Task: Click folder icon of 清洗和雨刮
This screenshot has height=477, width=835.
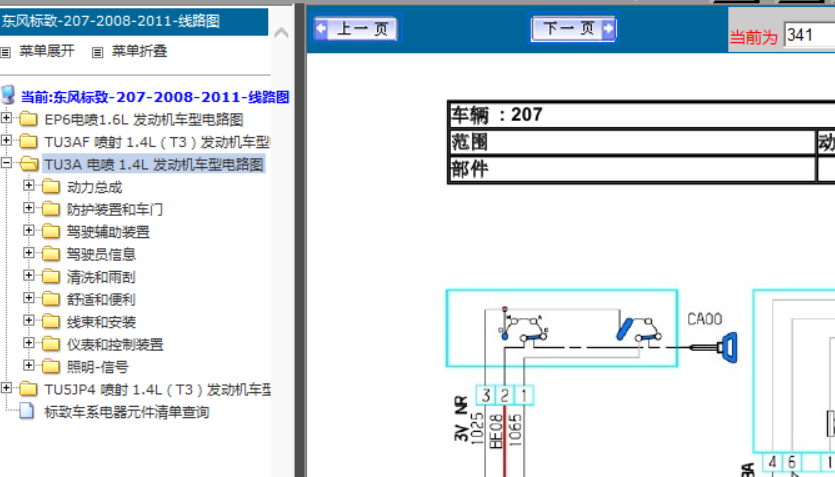Action: [x=51, y=276]
